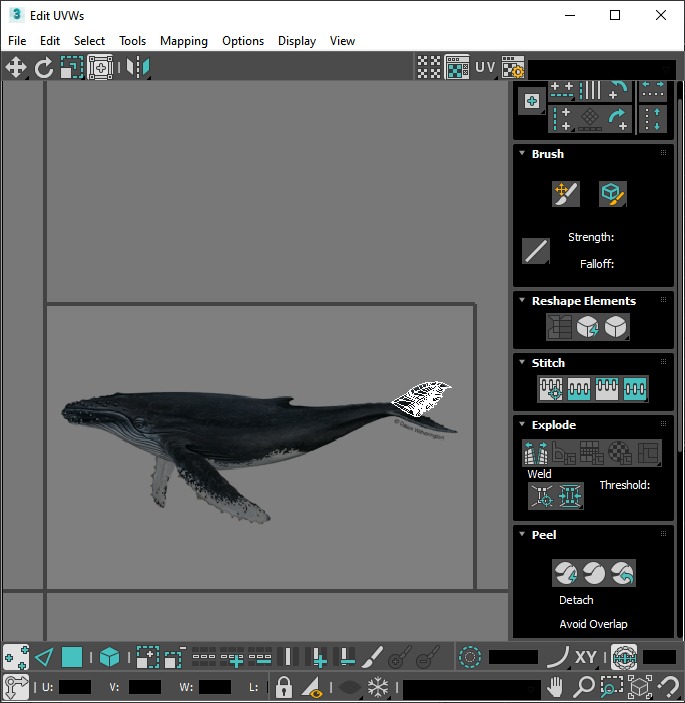685x703 pixels.
Task: Select the Scale Selected Subobjects tool
Action: 72,68
